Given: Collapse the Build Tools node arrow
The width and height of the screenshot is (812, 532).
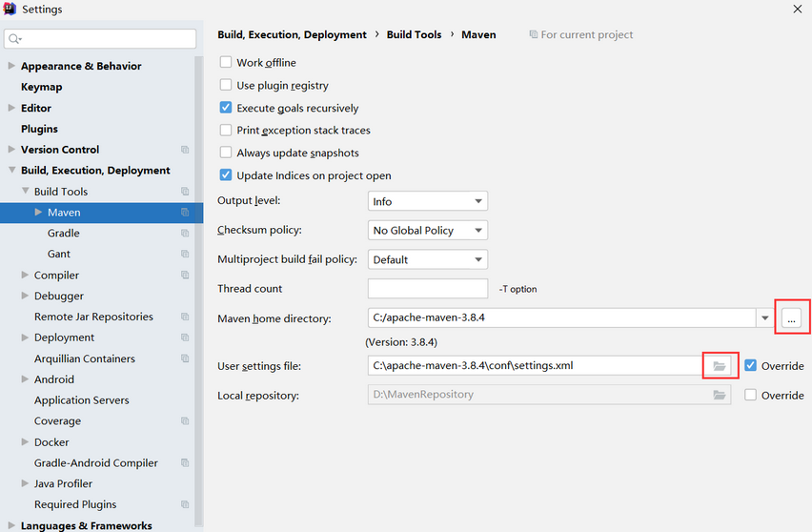Looking at the screenshot, I should pos(25,191).
